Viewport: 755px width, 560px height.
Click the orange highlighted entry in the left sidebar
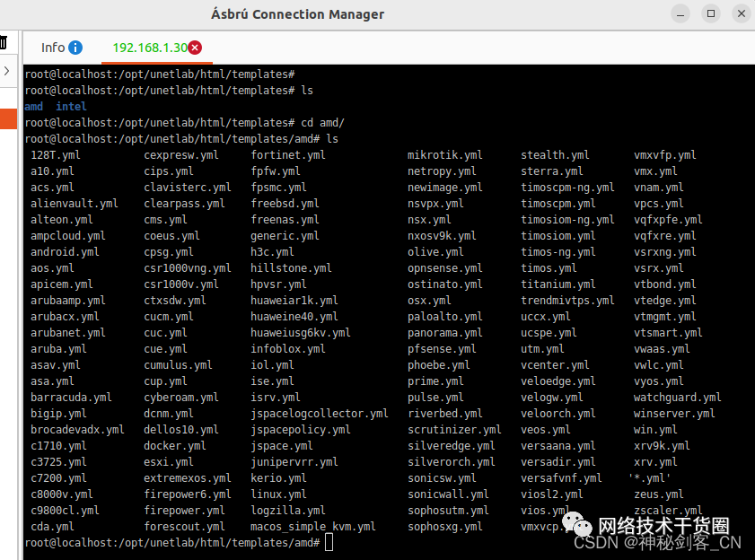click(7, 118)
